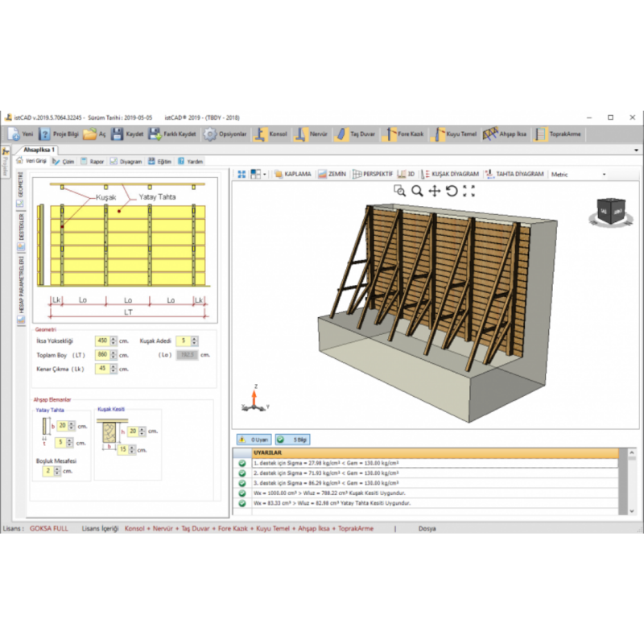The image size is (644, 644).
Task: Open the Eğitim tab
Action: pyautogui.click(x=159, y=162)
